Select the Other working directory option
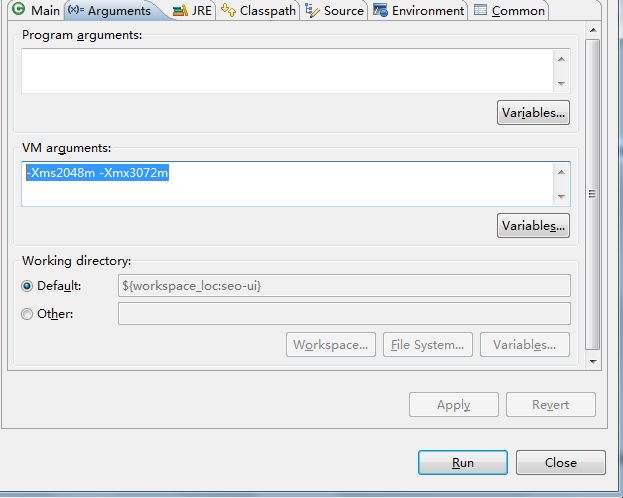 (27, 314)
